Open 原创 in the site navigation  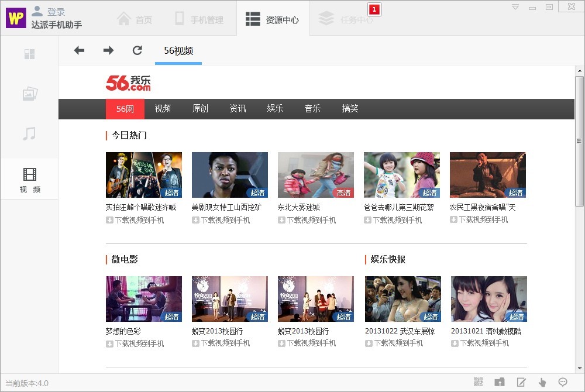click(x=200, y=109)
